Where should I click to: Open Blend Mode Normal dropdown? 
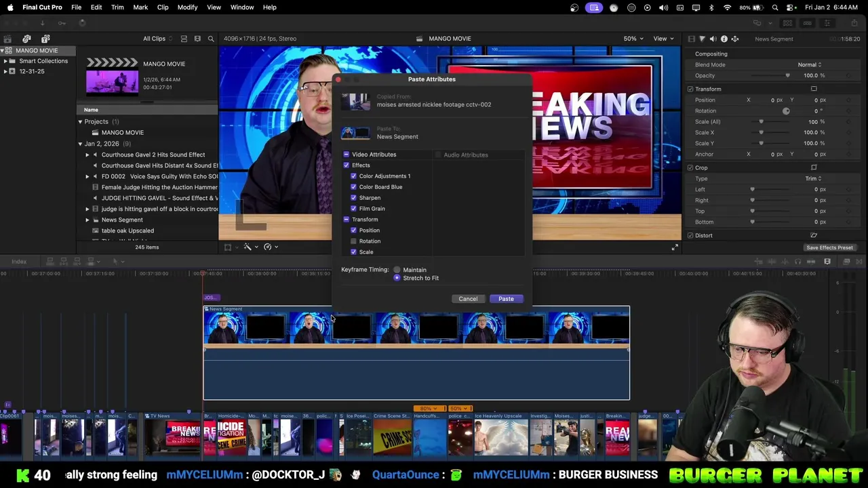click(810, 64)
